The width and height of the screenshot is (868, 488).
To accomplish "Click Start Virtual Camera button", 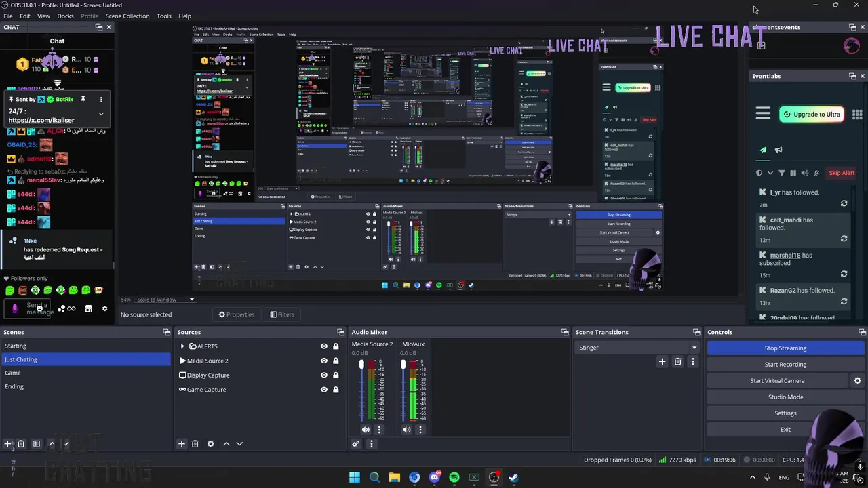I will pos(777,381).
